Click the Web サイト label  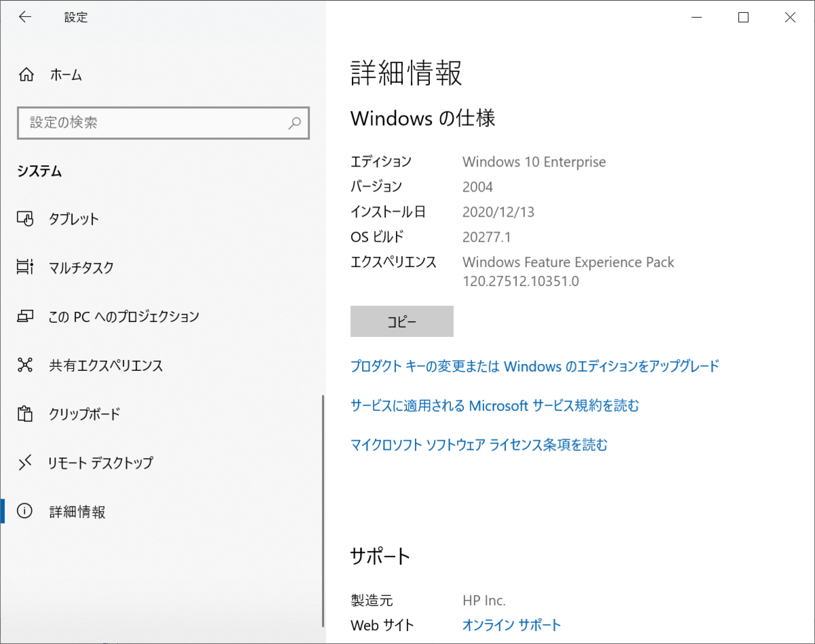click(382, 625)
